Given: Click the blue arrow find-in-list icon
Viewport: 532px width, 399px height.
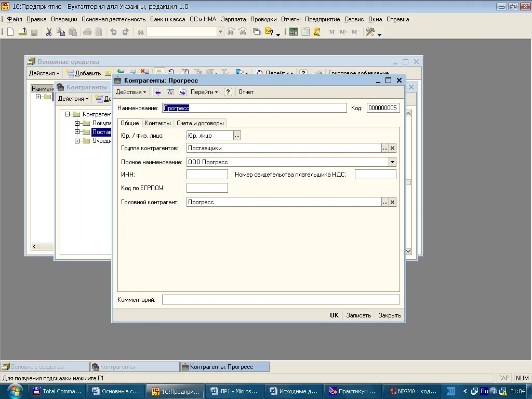Looking at the screenshot, I should [157, 92].
